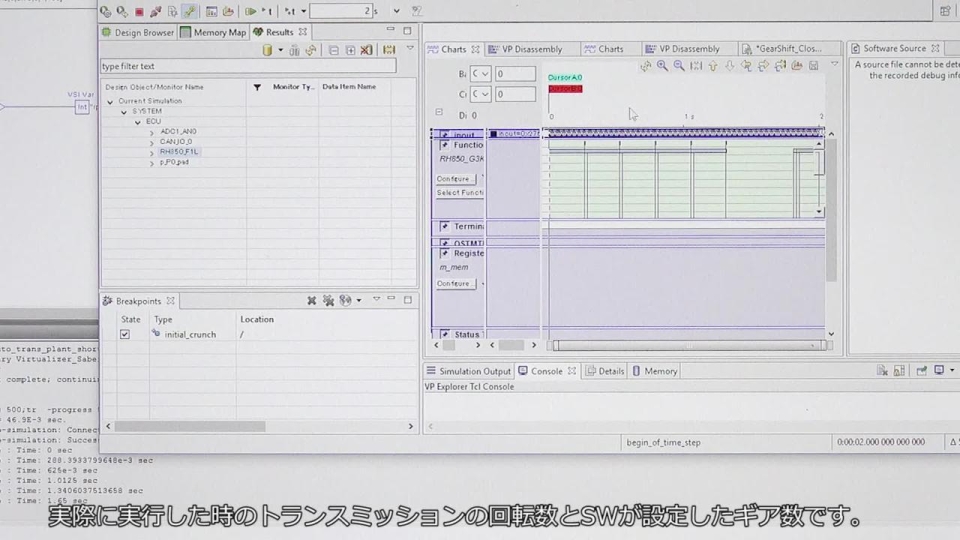Open cursor C dropdown in Charts

coord(480,94)
